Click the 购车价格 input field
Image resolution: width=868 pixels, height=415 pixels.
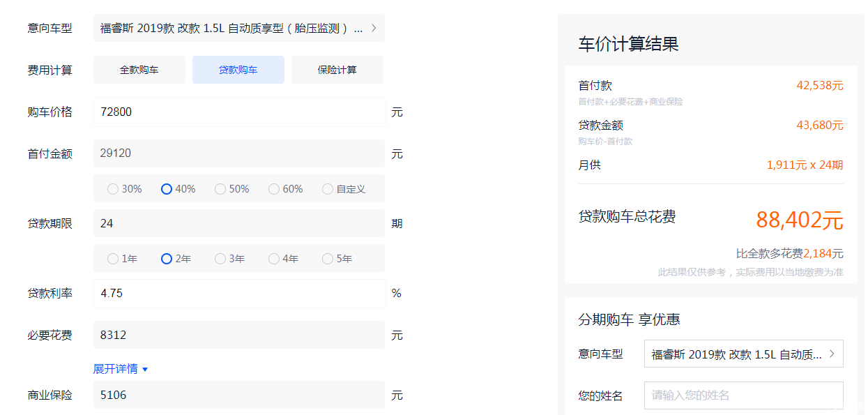pos(239,112)
